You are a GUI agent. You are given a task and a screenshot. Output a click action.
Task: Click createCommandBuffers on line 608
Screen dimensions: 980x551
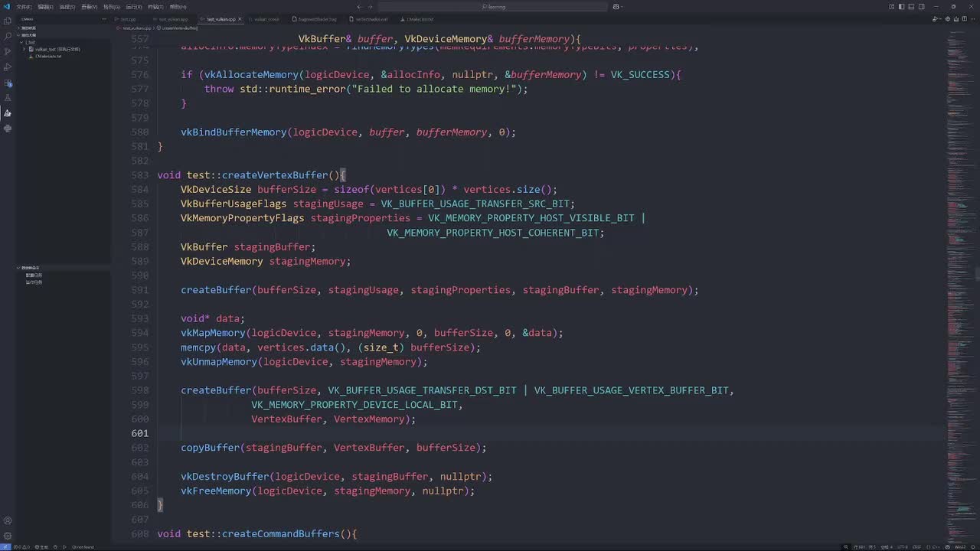coord(280,534)
